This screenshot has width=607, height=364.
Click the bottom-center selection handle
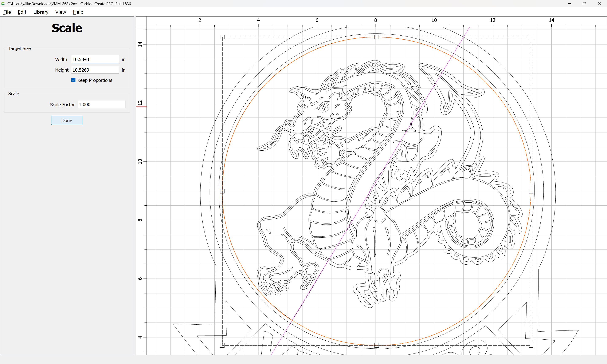377,345
